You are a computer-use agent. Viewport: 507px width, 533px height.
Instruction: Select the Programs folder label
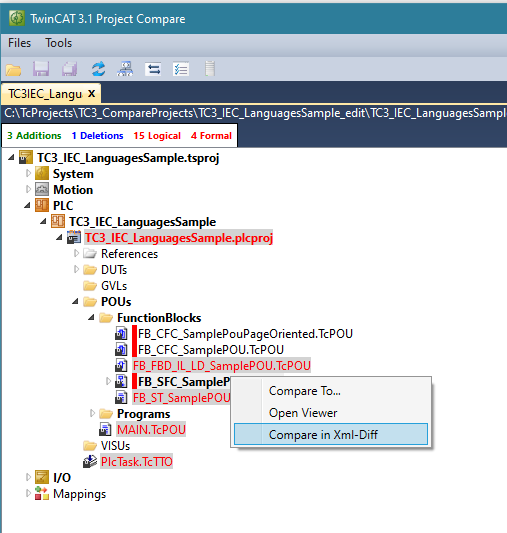point(143,414)
